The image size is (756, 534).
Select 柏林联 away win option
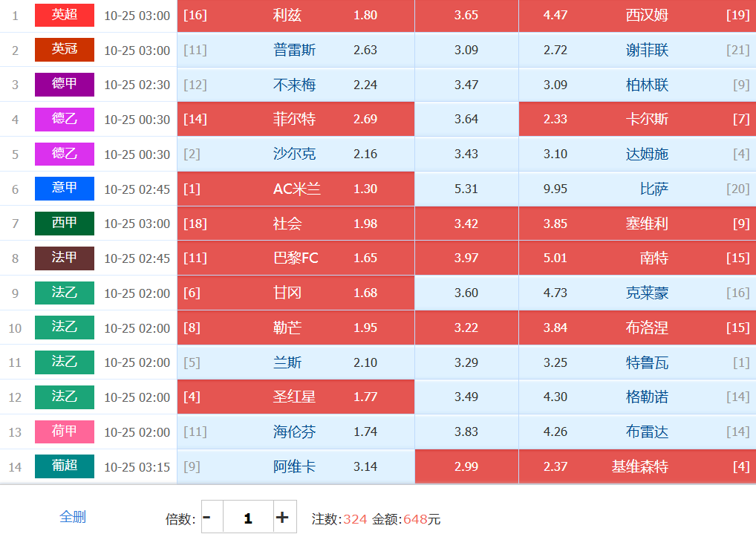point(637,85)
